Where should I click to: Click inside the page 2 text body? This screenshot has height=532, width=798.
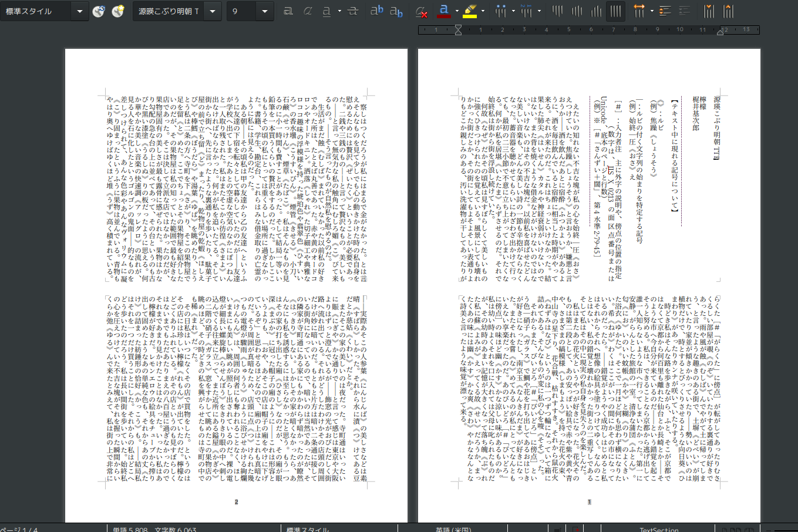pyautogui.click(x=236, y=289)
